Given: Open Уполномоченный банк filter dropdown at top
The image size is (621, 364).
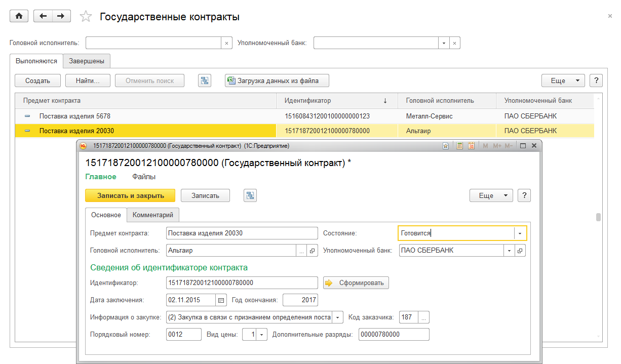Looking at the screenshot, I should (x=444, y=43).
